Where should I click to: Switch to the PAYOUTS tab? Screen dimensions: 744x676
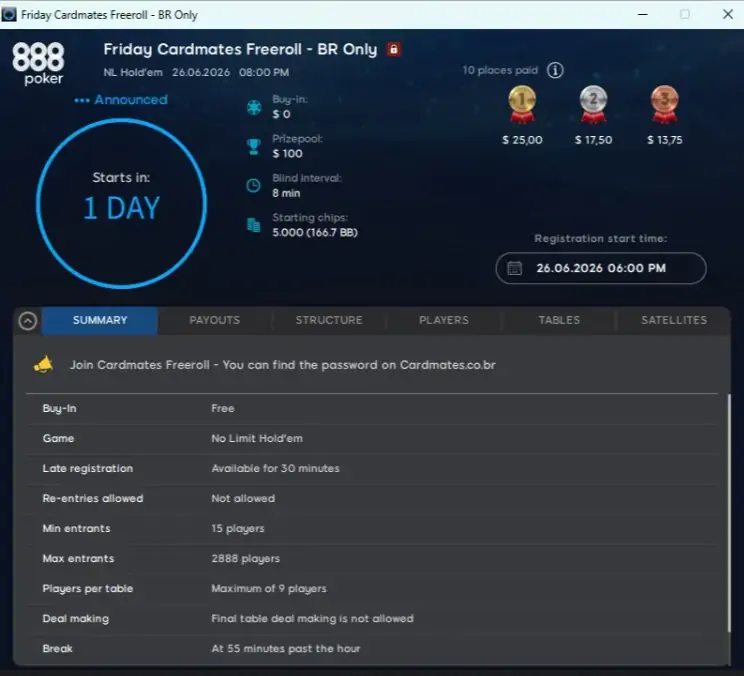click(x=214, y=320)
